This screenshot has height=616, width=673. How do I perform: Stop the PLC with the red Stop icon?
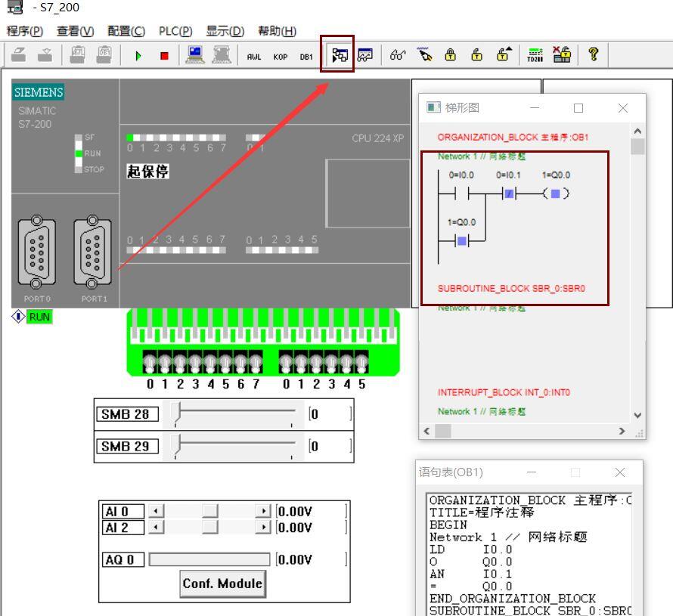[164, 56]
